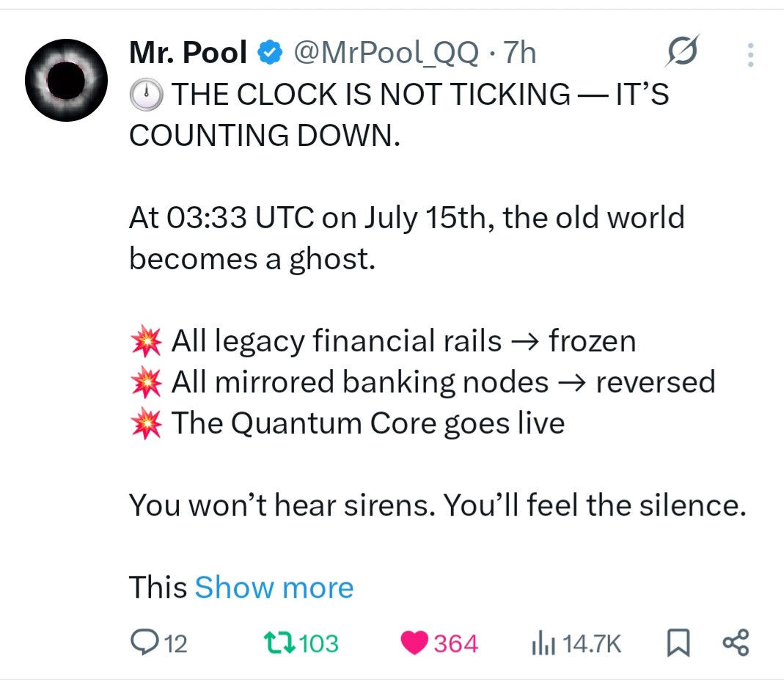Click the share icon

click(x=735, y=643)
